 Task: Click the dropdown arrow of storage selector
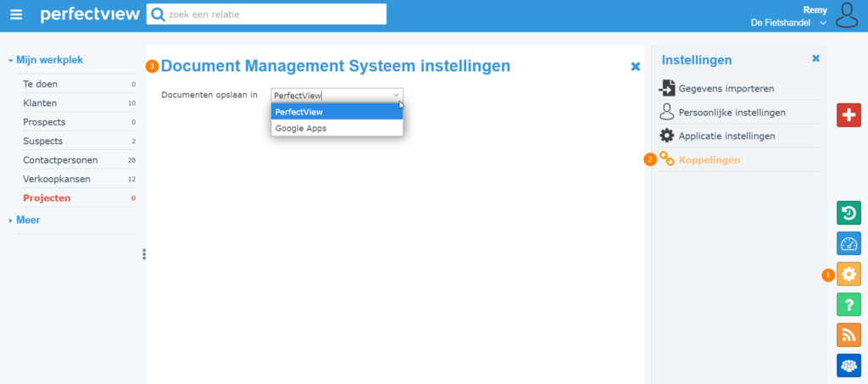(396, 95)
